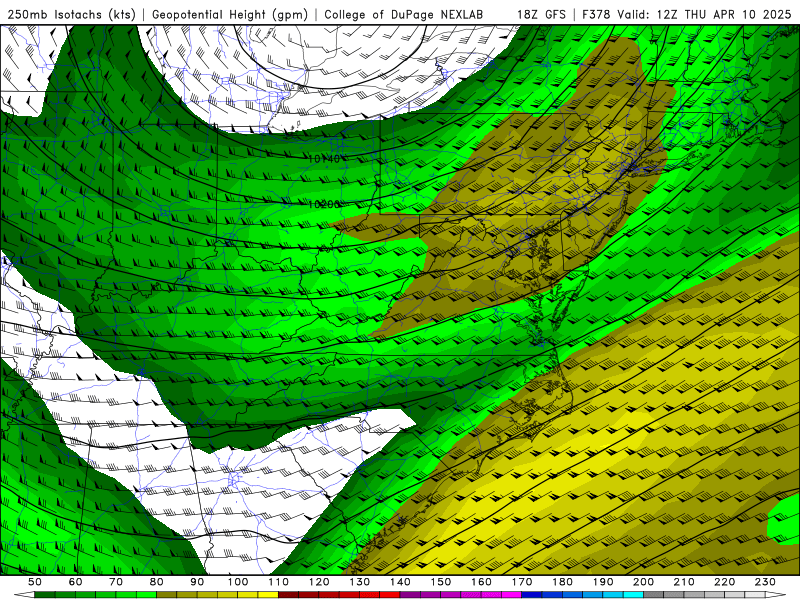Click the 110 kt legend value

pyautogui.click(x=279, y=582)
